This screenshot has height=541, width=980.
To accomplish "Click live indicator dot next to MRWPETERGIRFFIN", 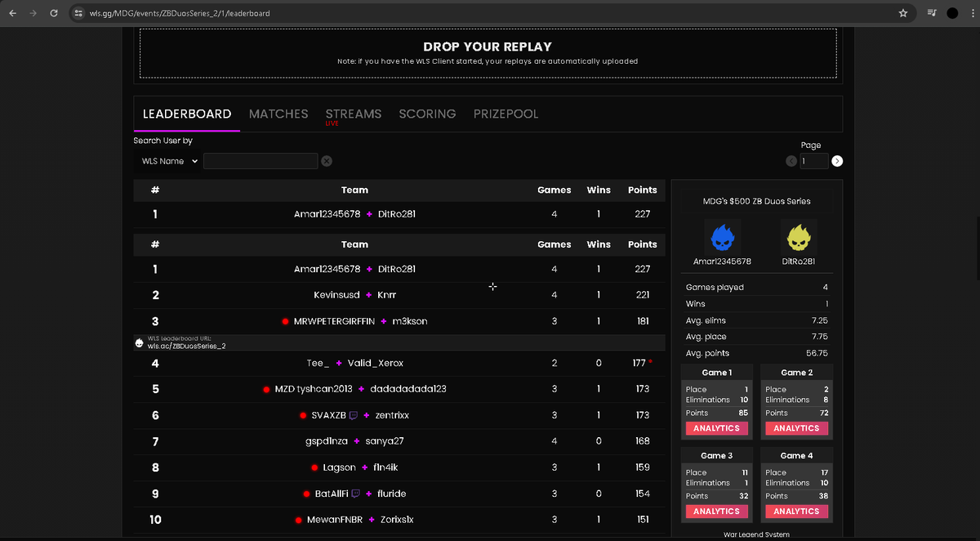I will [285, 322].
